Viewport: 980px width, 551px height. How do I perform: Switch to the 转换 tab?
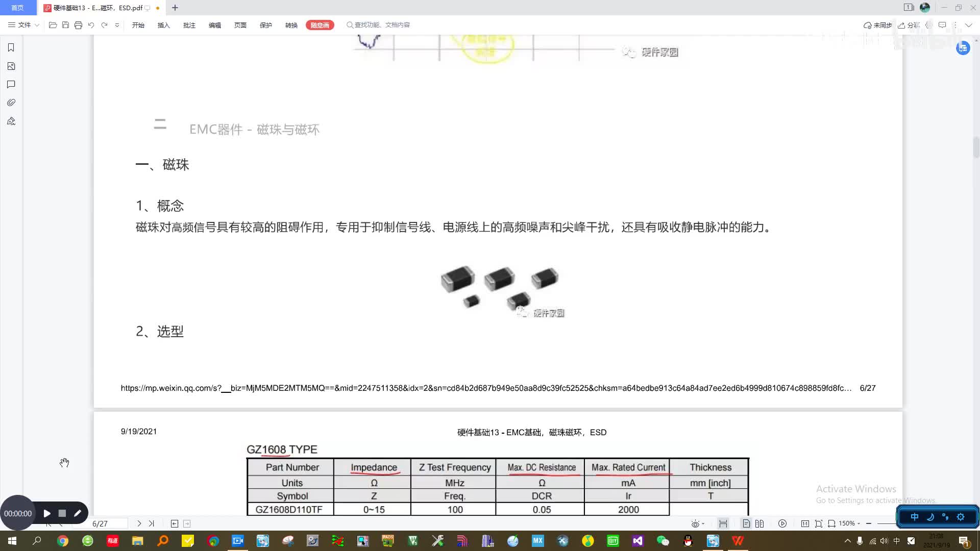pos(291,25)
